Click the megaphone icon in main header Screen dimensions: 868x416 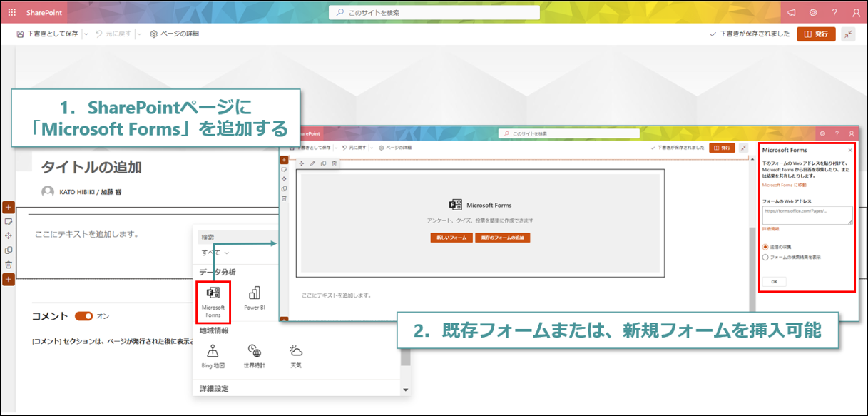pyautogui.click(x=792, y=12)
